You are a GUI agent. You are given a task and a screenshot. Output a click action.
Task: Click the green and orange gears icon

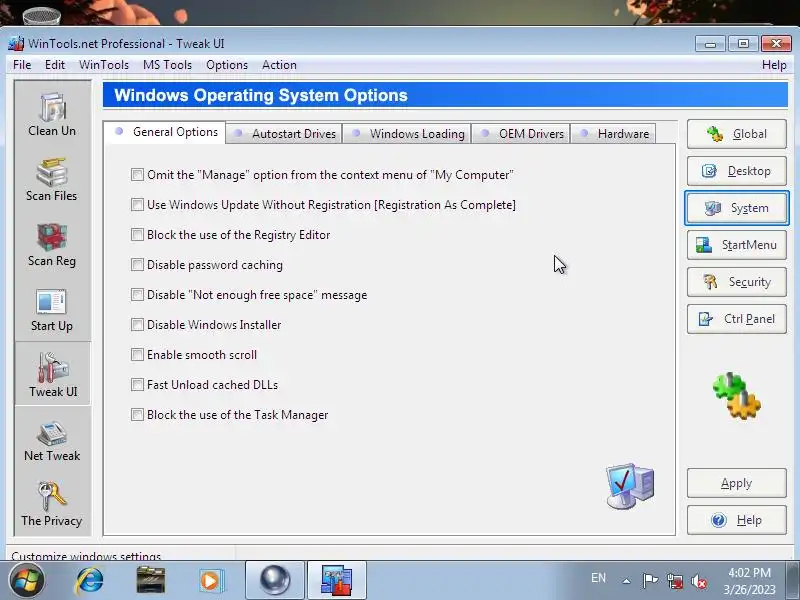click(737, 396)
